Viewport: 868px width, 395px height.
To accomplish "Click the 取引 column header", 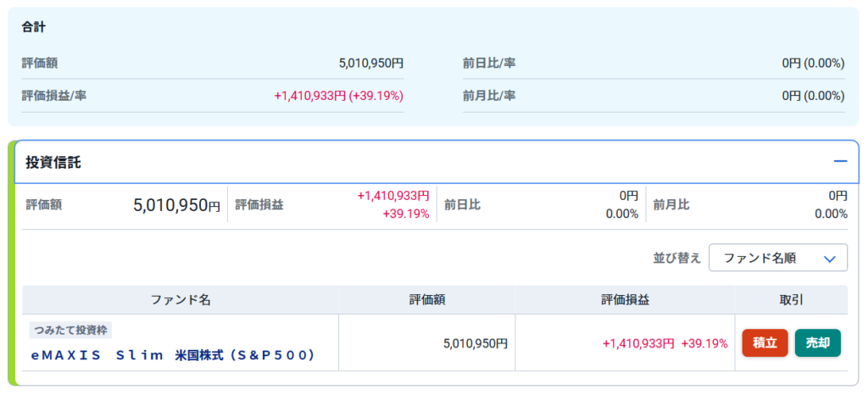I will pyautogui.click(x=792, y=300).
